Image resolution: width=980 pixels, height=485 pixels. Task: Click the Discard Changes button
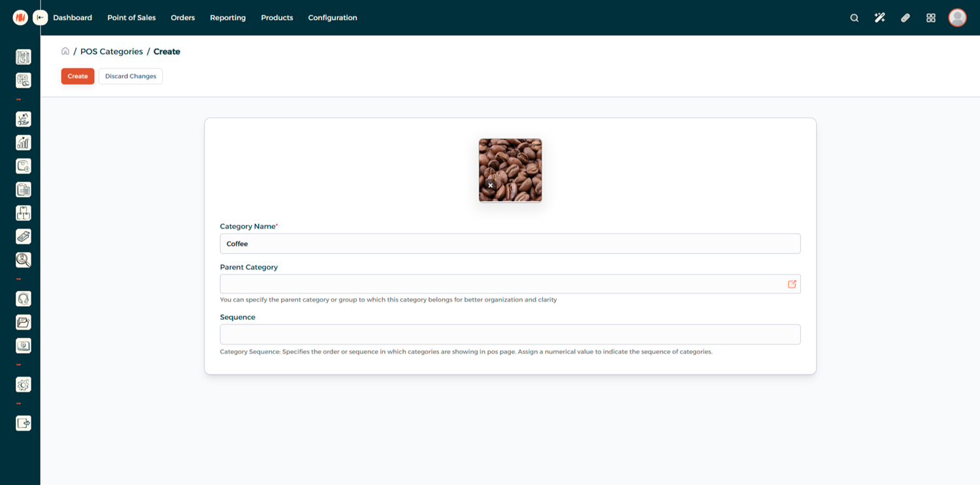pyautogui.click(x=131, y=76)
